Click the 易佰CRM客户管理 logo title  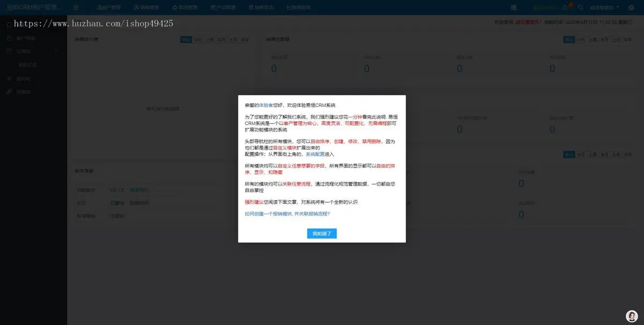pos(34,8)
